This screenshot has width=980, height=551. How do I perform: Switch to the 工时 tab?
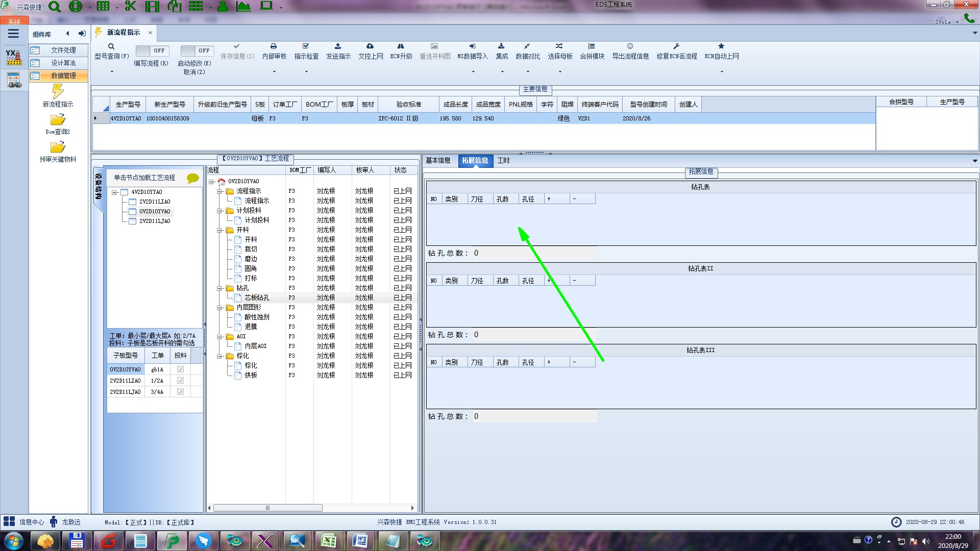[503, 161]
